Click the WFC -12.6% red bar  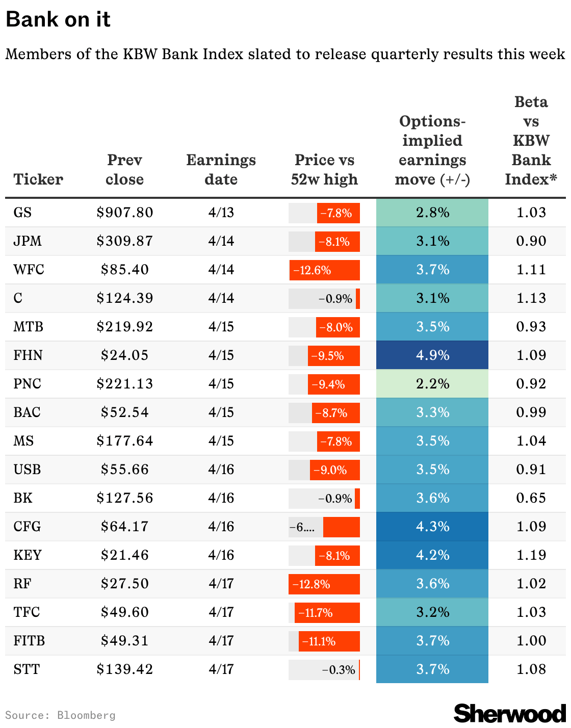324,270
